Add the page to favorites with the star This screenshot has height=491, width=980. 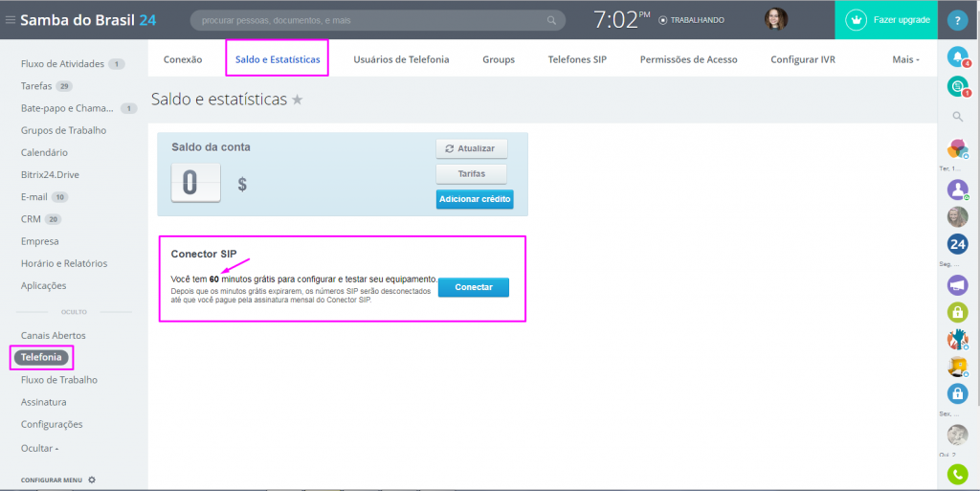coord(298,100)
